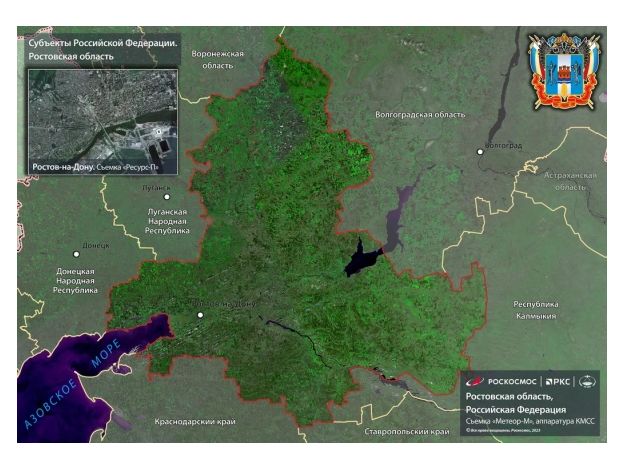Click the Съемка «Метеор-М» caption text
This screenshot has width=622, height=449.
[530, 421]
